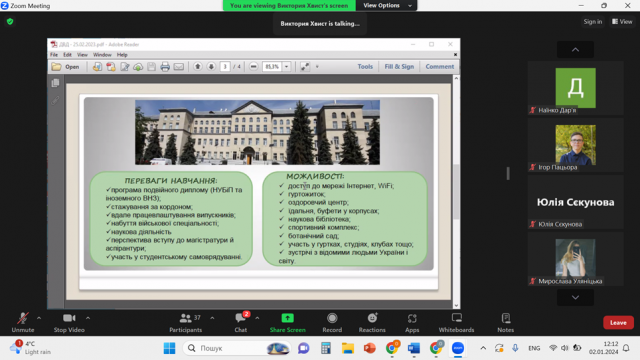Unmute the microphone

[23, 322]
